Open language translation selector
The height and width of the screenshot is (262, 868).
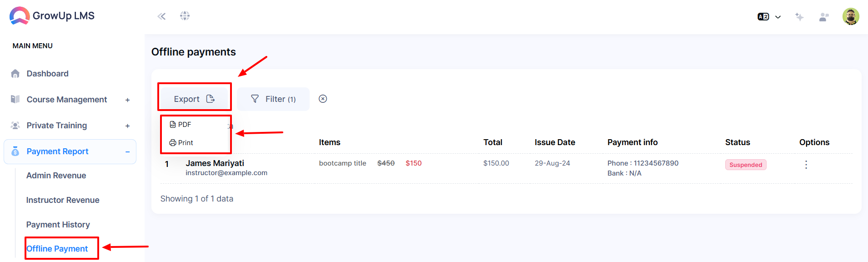[769, 17]
